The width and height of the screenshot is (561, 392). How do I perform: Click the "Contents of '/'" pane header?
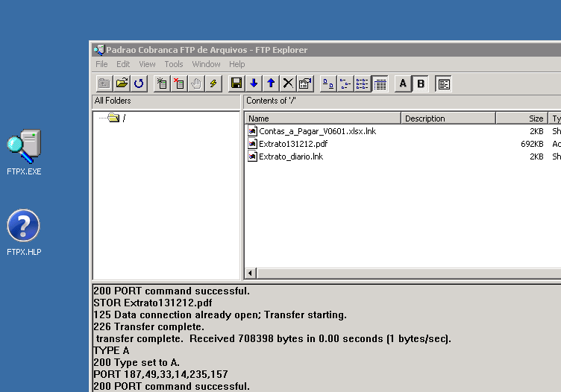point(402,101)
